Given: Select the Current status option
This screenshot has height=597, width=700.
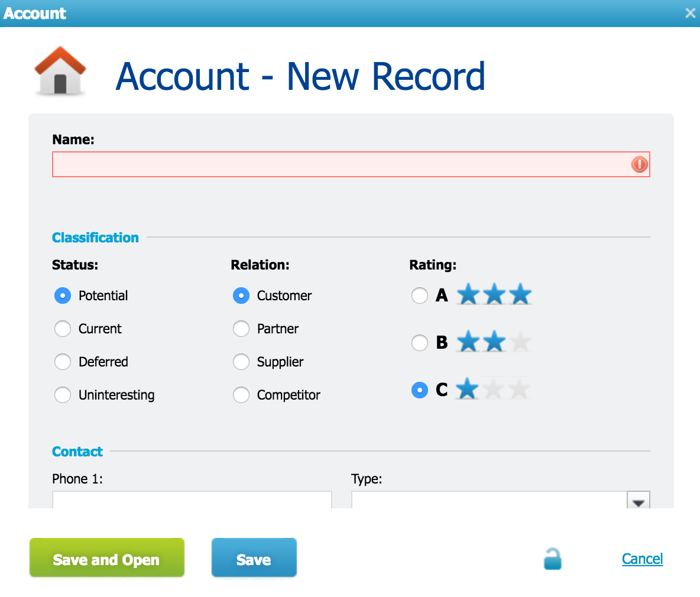Looking at the screenshot, I should (x=63, y=329).
